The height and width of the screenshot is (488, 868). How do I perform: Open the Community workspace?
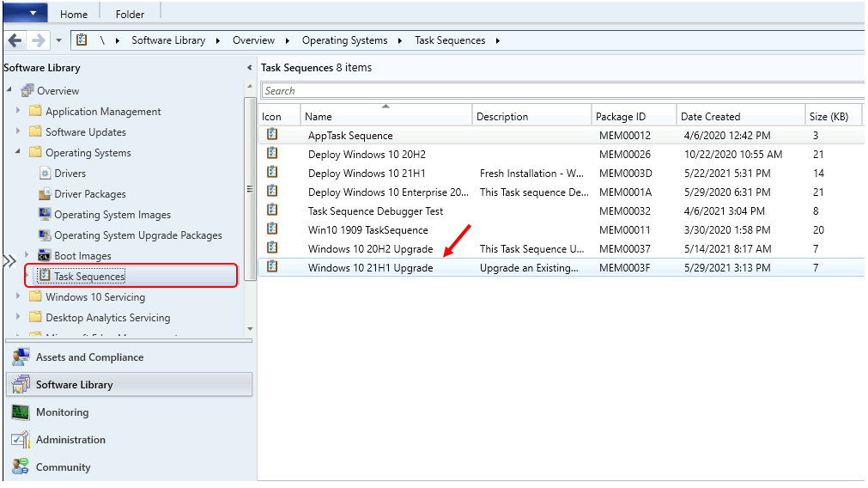coord(129,467)
